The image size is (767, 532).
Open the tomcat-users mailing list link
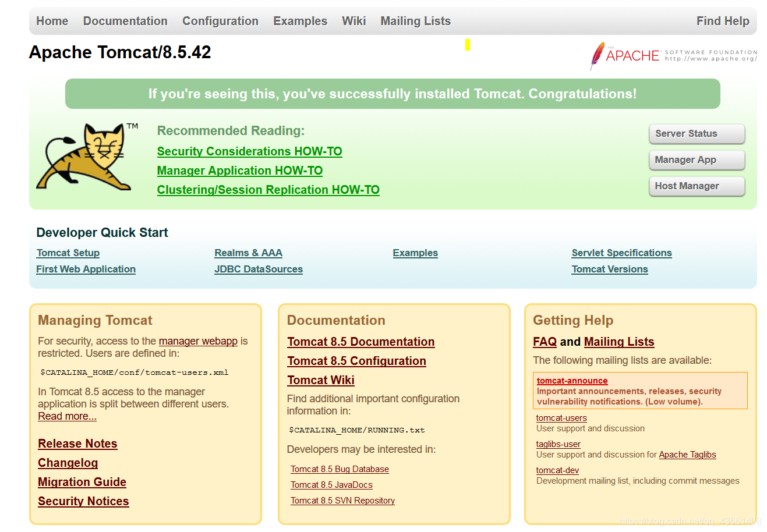click(x=561, y=418)
